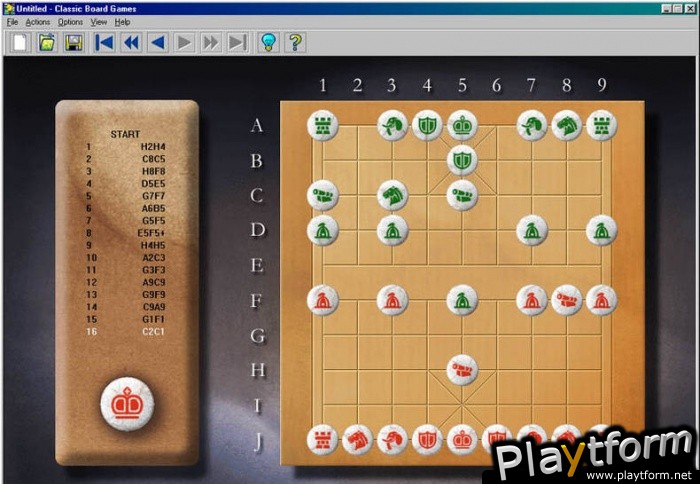Image resolution: width=700 pixels, height=484 pixels.
Task: Select green elephant at A3
Action: (x=392, y=125)
